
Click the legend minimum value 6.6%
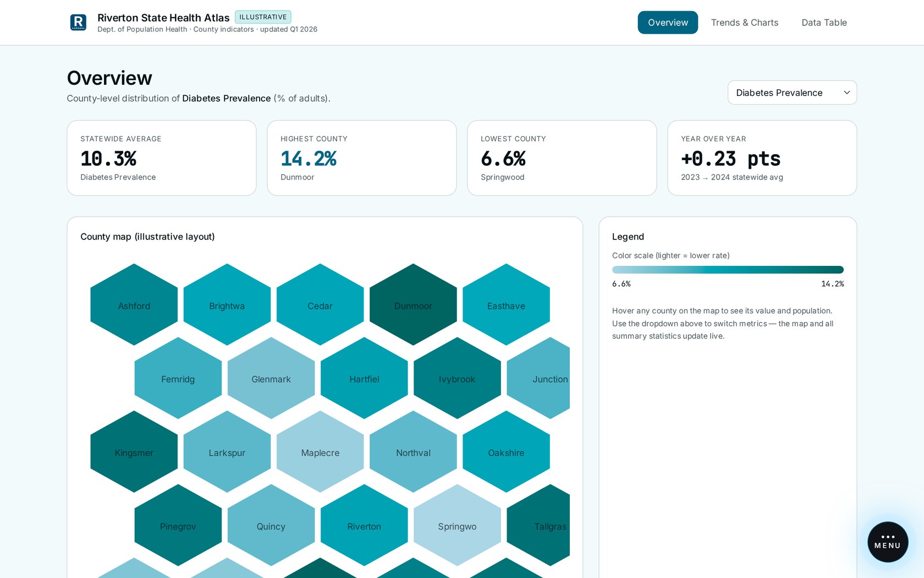tap(621, 284)
